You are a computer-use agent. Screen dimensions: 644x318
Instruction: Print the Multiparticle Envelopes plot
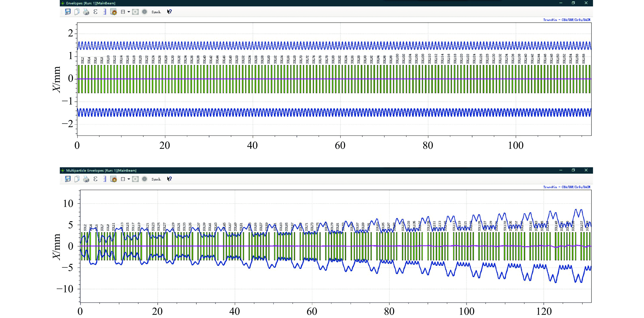(x=86, y=179)
